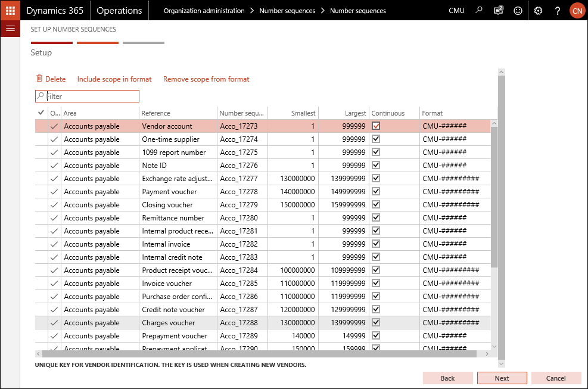Open the messages notification icon
The width and height of the screenshot is (588, 389).
click(x=498, y=11)
